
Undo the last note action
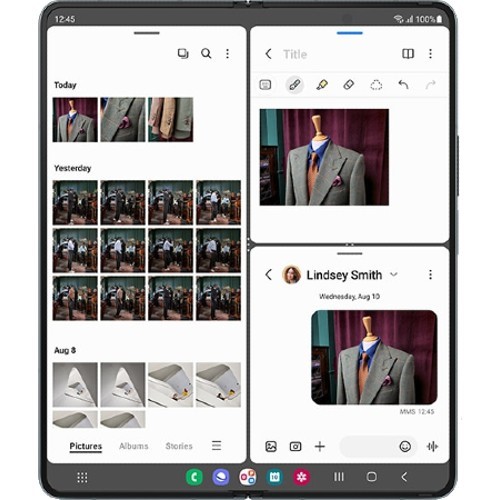[403, 85]
